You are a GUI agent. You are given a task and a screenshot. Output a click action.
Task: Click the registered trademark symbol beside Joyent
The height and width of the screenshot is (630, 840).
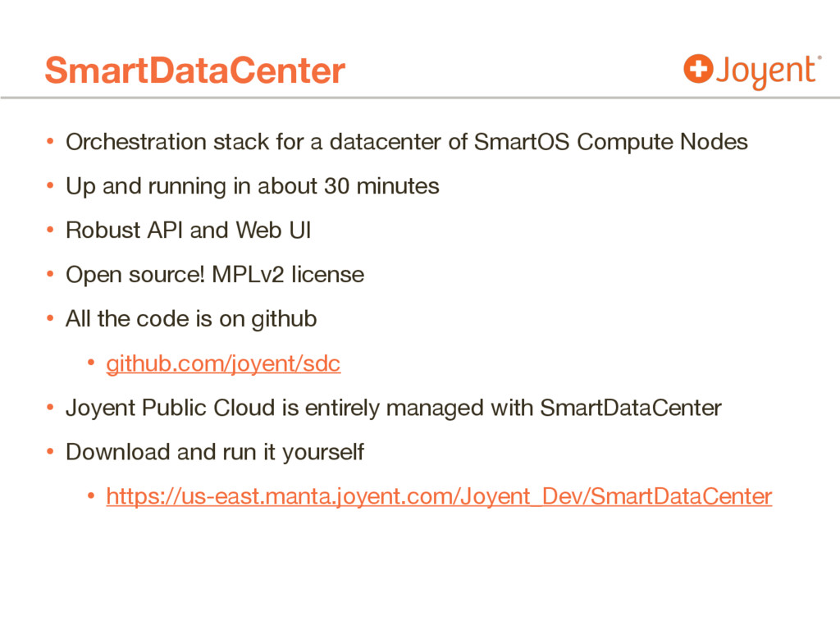click(x=819, y=58)
